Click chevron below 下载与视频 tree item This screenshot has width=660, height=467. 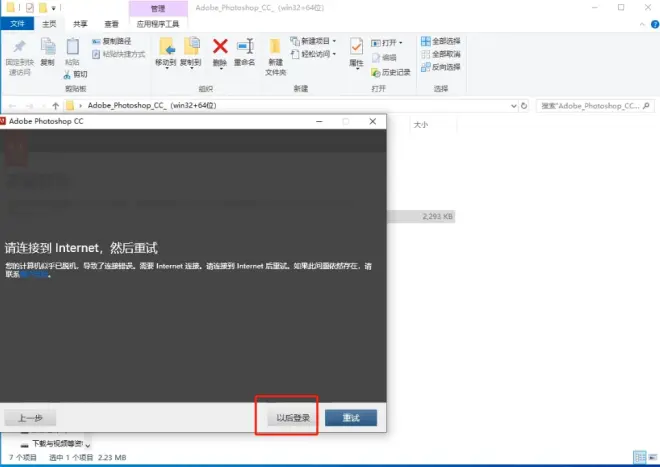click(x=88, y=445)
